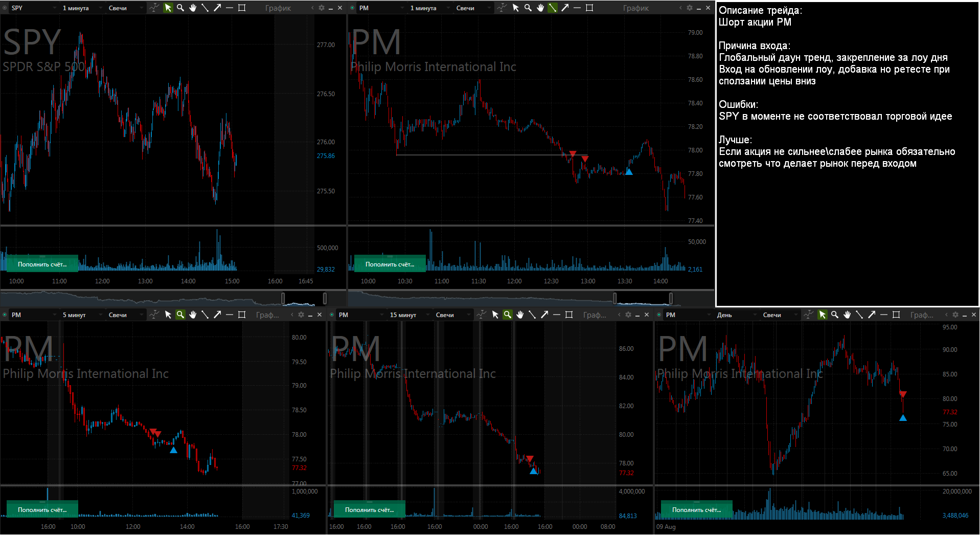Select the rectangle tool in PM 1-minute chart

589,8
